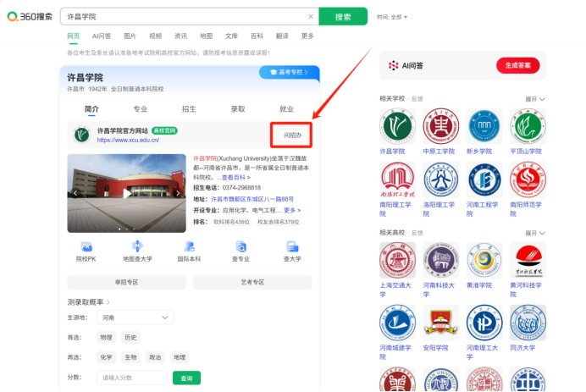Open the 中原工学院 school logo

[441, 126]
